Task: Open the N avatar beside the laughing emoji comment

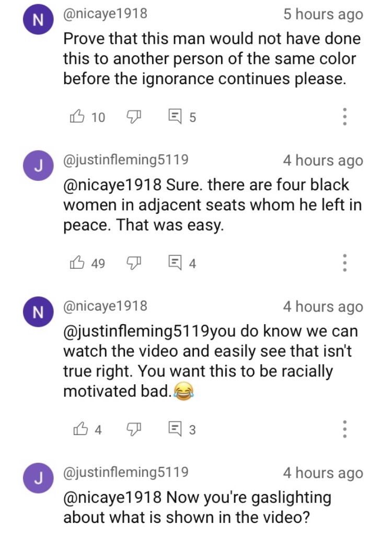Action: [38, 312]
